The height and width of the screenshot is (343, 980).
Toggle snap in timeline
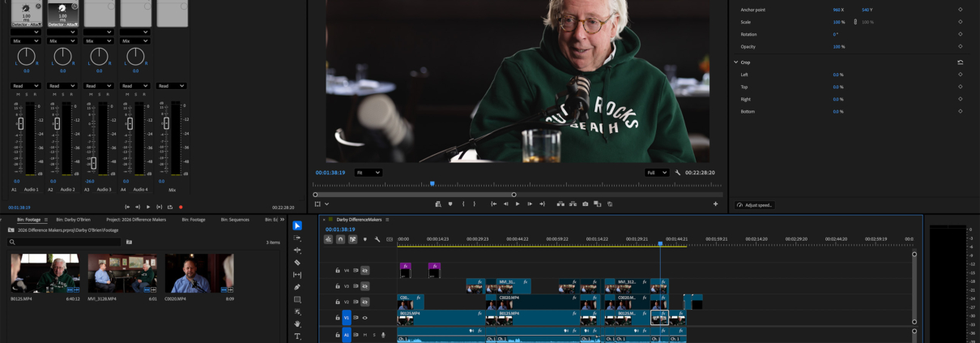340,239
